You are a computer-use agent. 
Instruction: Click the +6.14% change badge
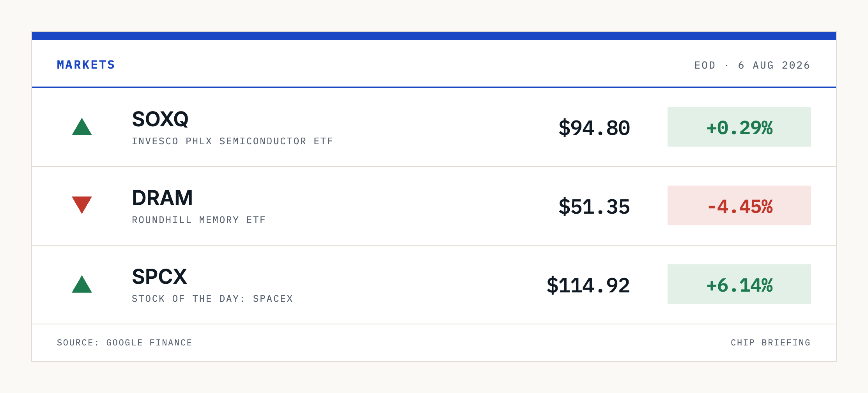(739, 284)
